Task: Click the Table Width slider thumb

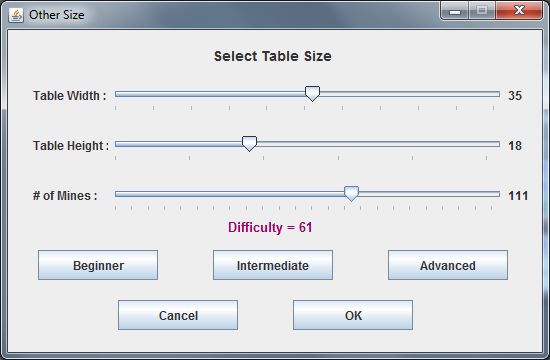Action: [x=312, y=94]
